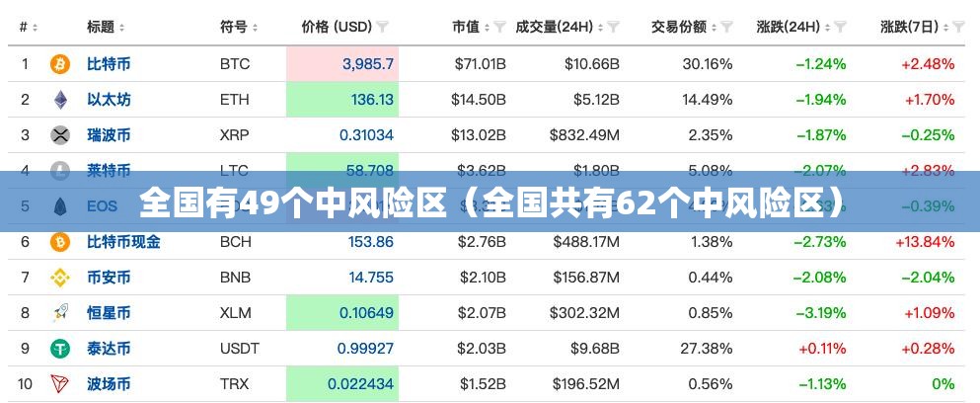The image size is (980, 403).
Task: Click the 27.38% trade share value
Action: (x=707, y=349)
